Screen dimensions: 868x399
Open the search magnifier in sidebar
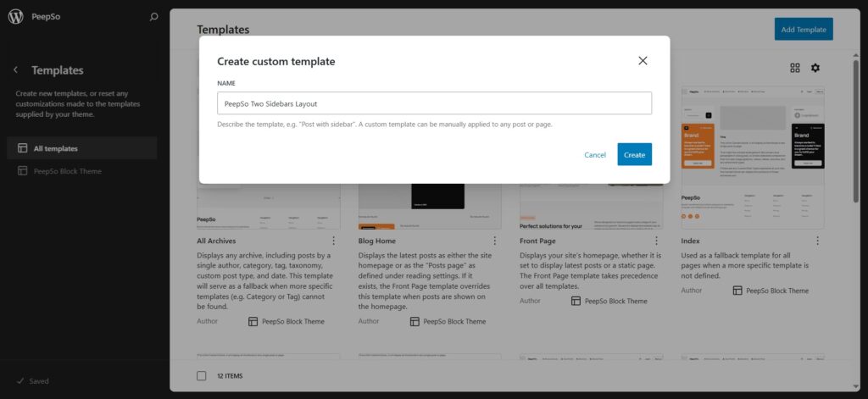coord(153,17)
